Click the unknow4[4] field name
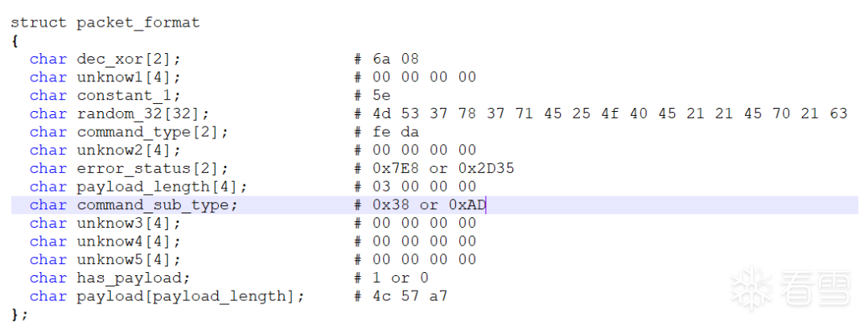The width and height of the screenshot is (868, 330). coord(129,241)
